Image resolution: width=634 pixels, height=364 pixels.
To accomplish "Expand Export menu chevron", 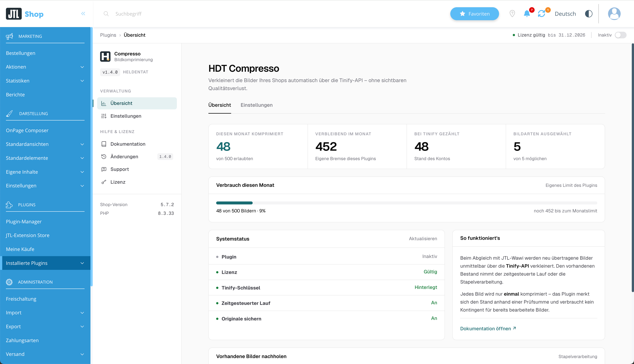I will click(82, 327).
